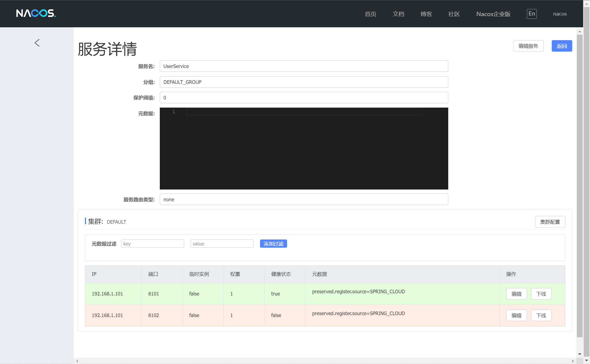Viewport: 590px width, 364px height.
Task: Open 首页 nav item
Action: (x=371, y=14)
